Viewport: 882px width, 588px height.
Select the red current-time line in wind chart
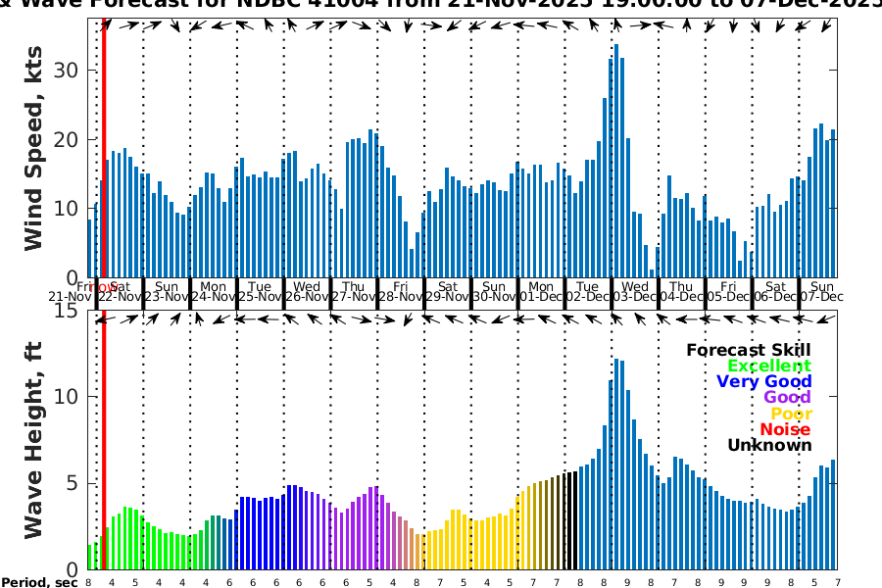point(104,147)
